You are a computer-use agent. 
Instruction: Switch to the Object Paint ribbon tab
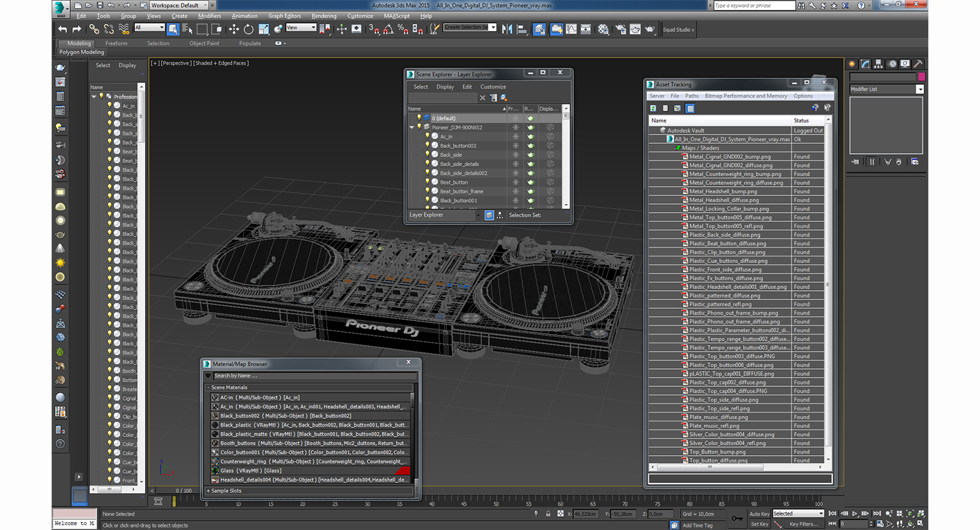coord(204,43)
